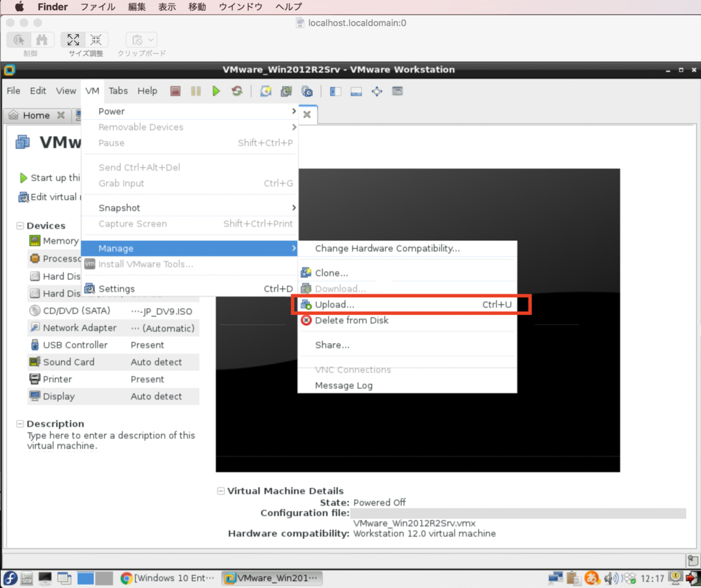
Task: Click the macOS viewer control icon
Action: tap(18, 40)
